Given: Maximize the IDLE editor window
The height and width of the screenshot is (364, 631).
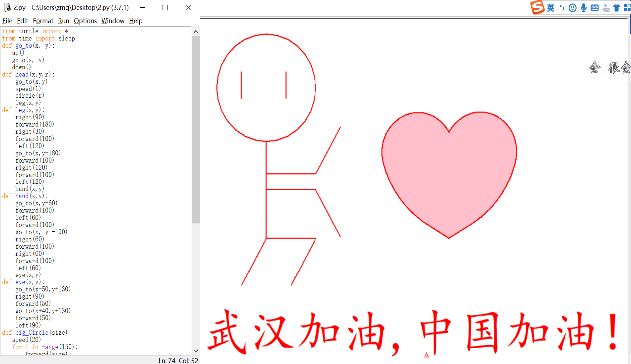Looking at the screenshot, I should [165, 8].
